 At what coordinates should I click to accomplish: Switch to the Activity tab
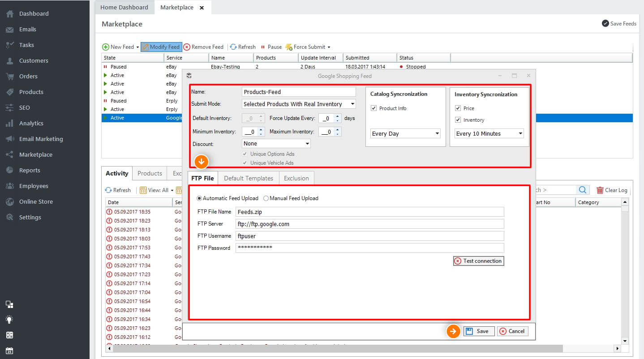tap(117, 173)
